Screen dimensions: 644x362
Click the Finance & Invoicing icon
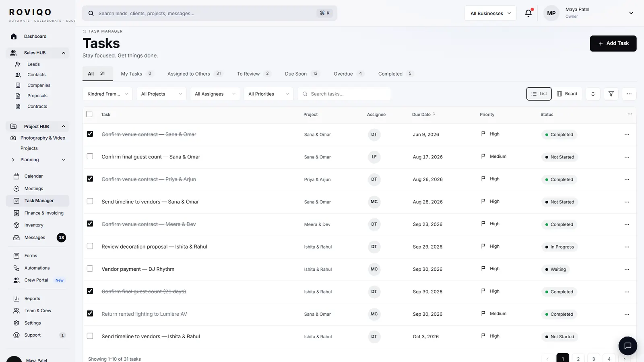point(17,213)
